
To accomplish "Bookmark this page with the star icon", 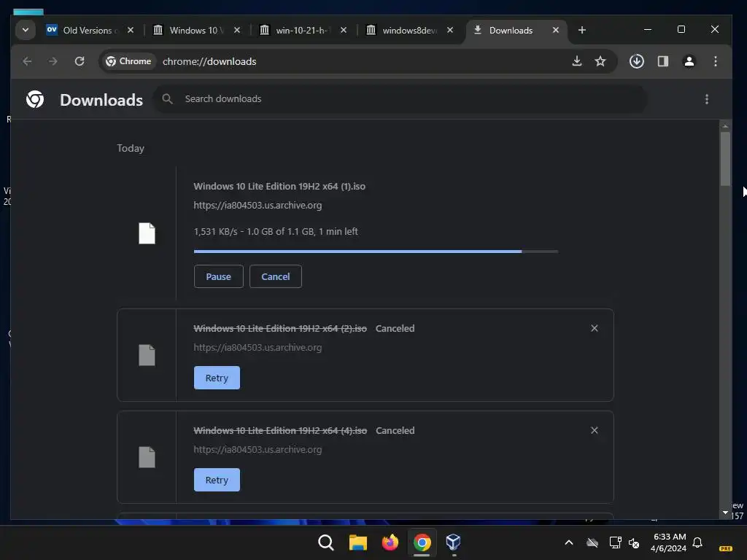I will coord(600,61).
